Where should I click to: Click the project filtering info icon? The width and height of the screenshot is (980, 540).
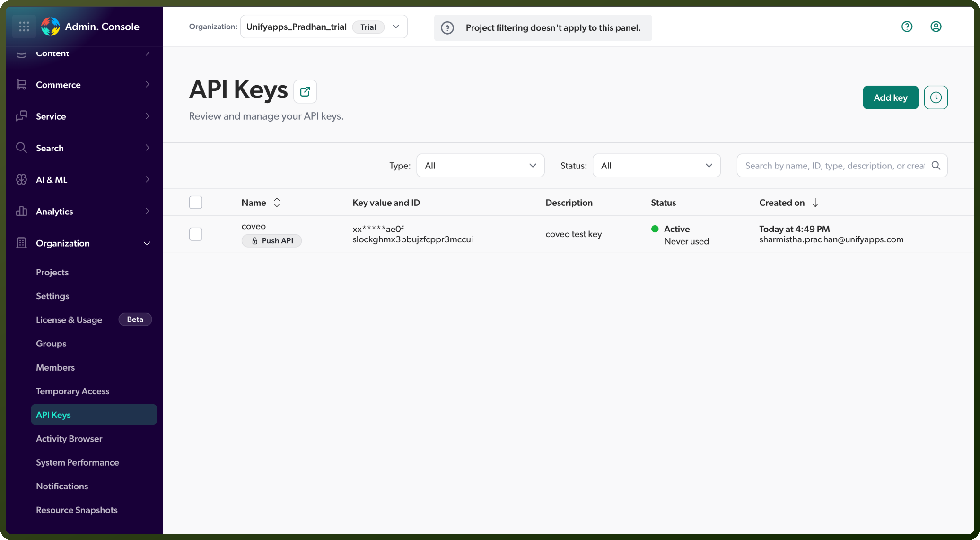click(x=447, y=28)
